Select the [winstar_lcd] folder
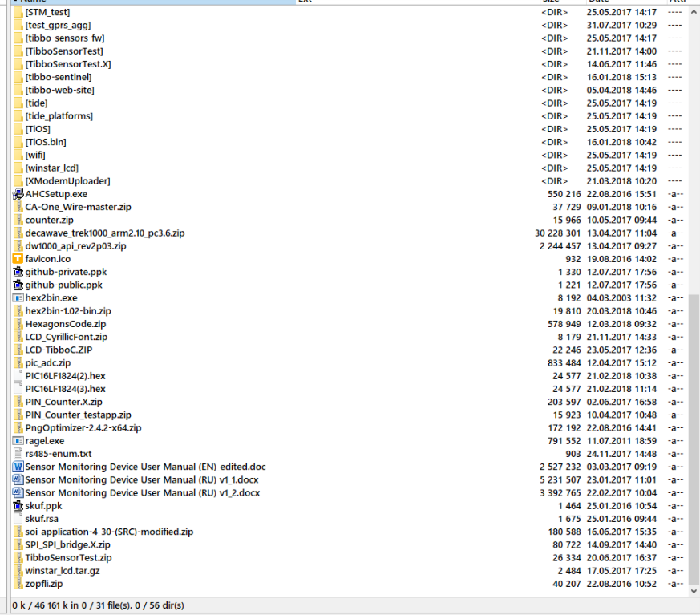The width and height of the screenshot is (700, 615). (52, 168)
